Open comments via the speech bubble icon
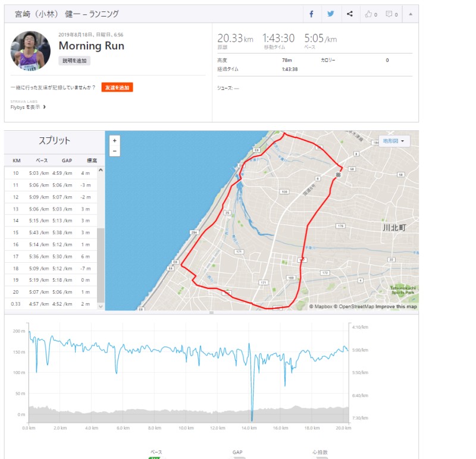The image size is (476, 459). 391,14
